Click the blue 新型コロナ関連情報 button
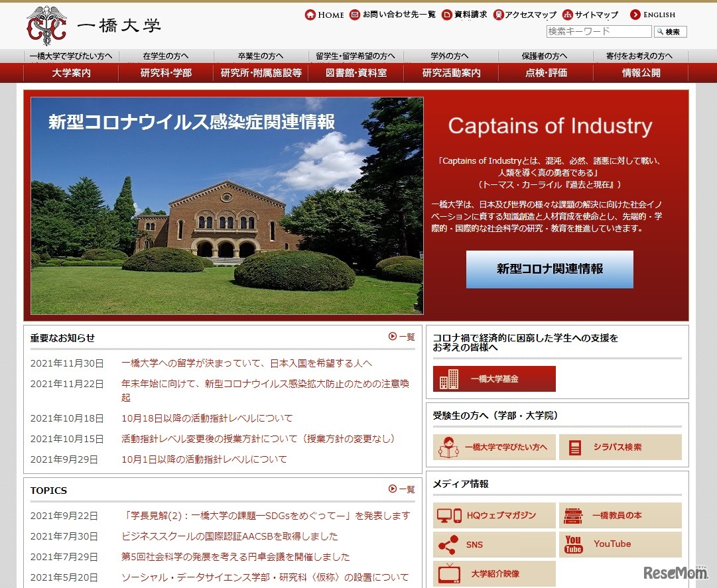 (550, 269)
